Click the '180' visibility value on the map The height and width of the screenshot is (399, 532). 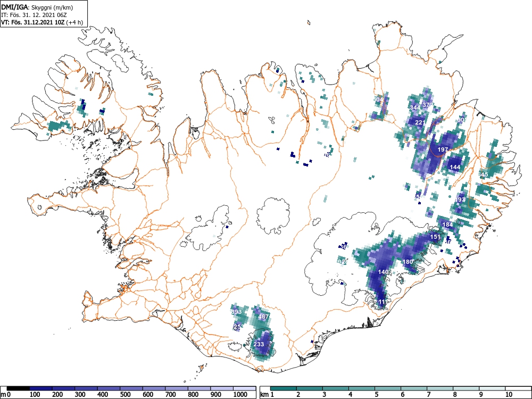[x=408, y=262]
